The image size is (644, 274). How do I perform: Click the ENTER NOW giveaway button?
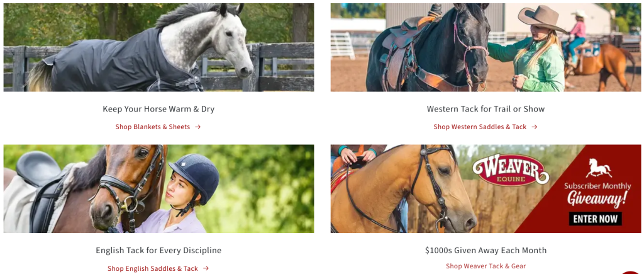coord(595,219)
